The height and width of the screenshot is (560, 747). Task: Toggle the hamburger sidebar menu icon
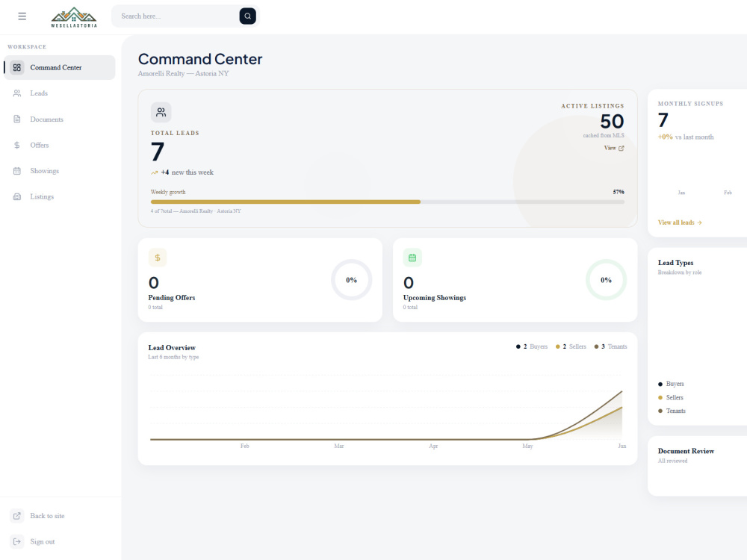click(22, 16)
